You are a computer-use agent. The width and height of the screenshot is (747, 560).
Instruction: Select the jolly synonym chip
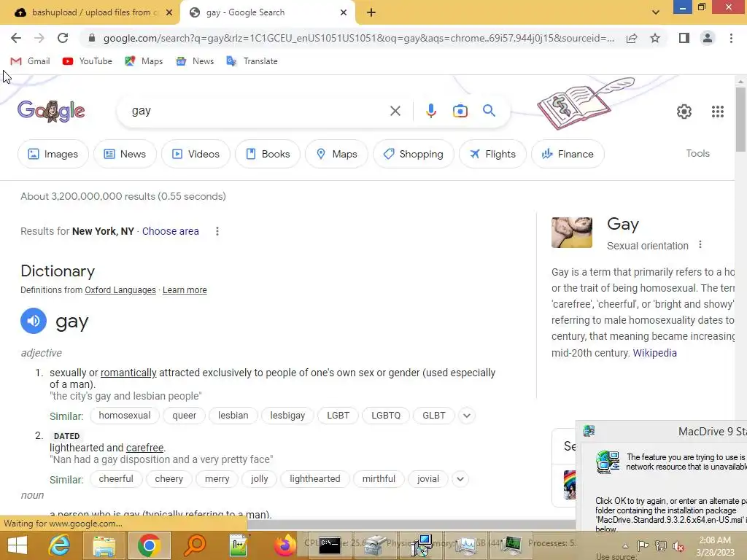coord(259,478)
